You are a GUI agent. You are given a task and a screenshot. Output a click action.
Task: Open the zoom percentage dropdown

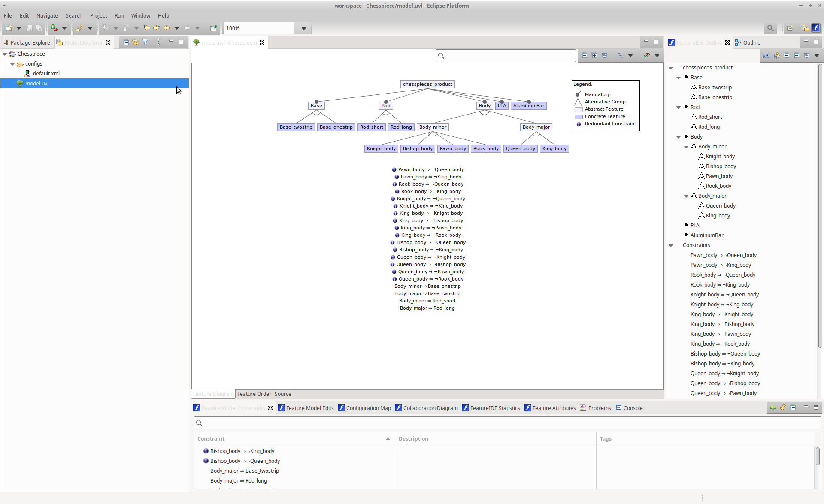[x=303, y=28]
